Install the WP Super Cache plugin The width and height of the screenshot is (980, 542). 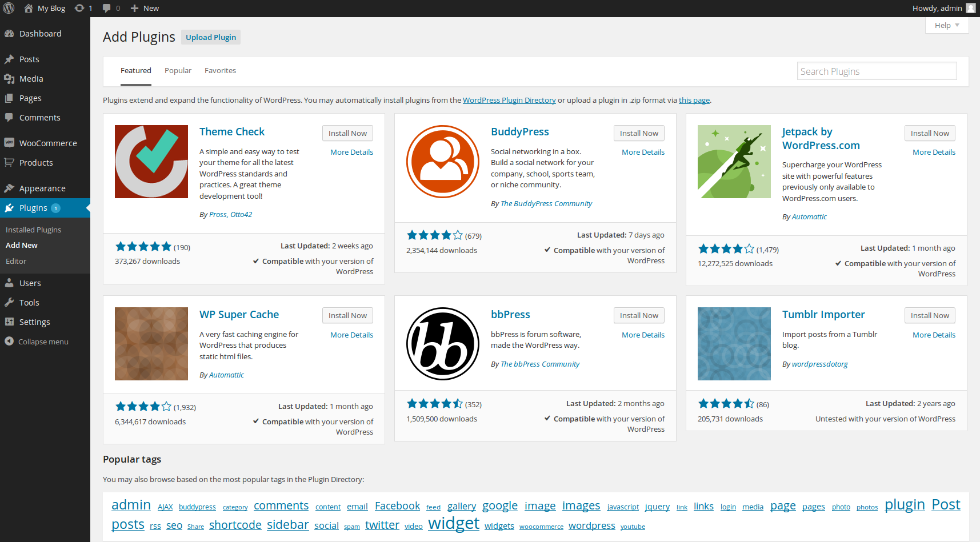coord(347,315)
